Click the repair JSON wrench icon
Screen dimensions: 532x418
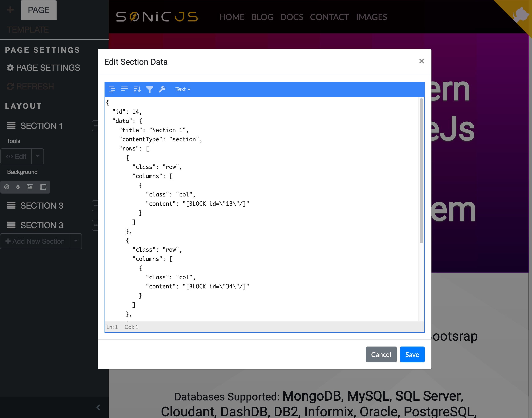coord(162,89)
